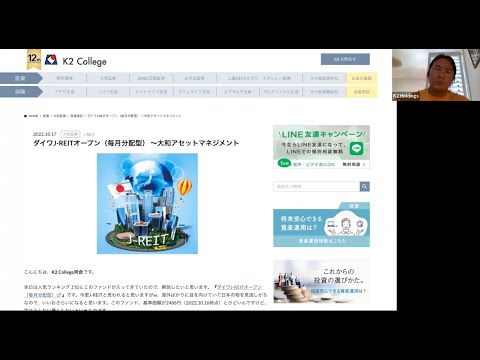The width and height of the screenshot is (480, 360).
Task: Click the 2022.10.17 article date
Action: 45,134
